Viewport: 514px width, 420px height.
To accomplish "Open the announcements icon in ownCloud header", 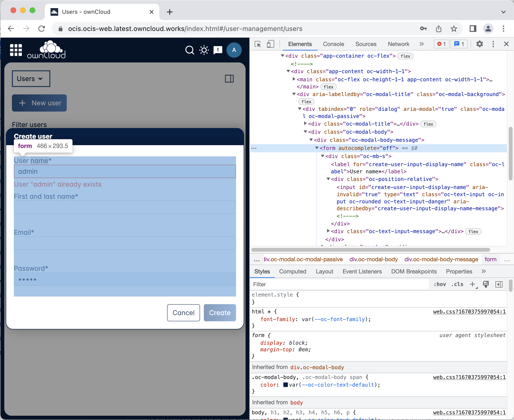I will click(x=218, y=50).
